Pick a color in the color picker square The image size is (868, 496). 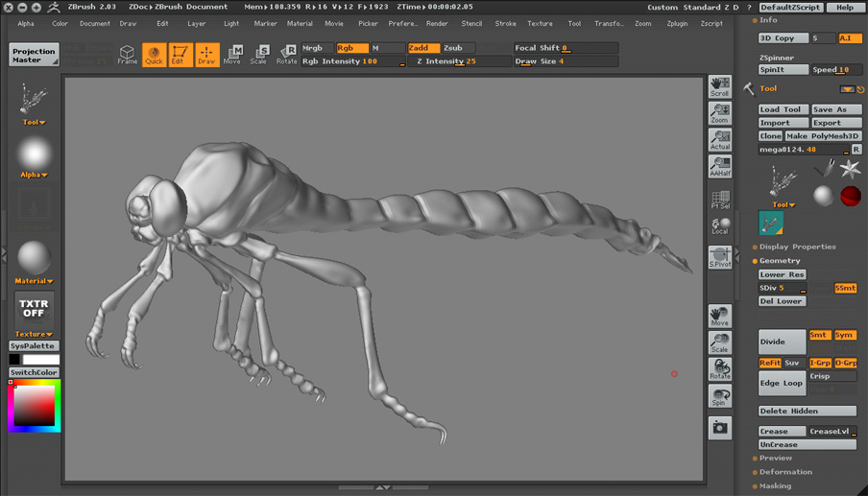(x=35, y=405)
